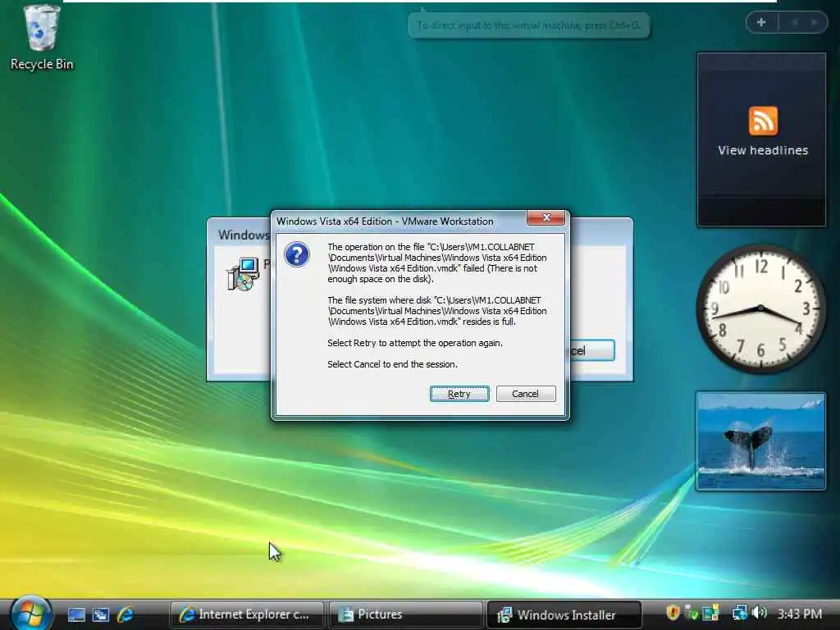Click the question mark icon in dialog
The image size is (840, 630).
[296, 254]
